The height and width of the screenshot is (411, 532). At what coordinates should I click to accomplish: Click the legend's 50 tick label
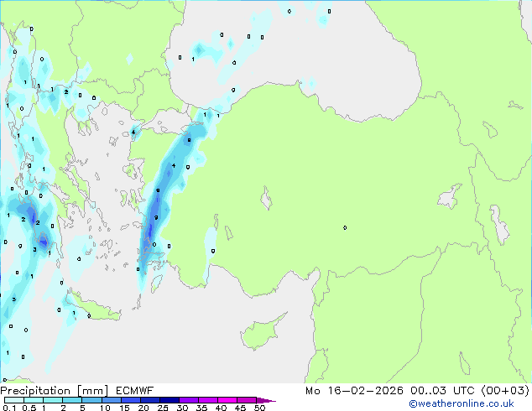coord(259,408)
